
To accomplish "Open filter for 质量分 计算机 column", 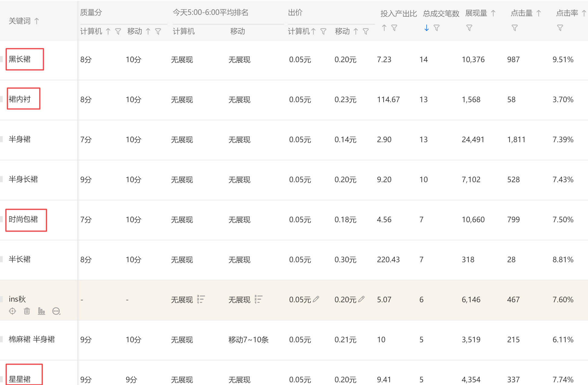I will pos(118,31).
